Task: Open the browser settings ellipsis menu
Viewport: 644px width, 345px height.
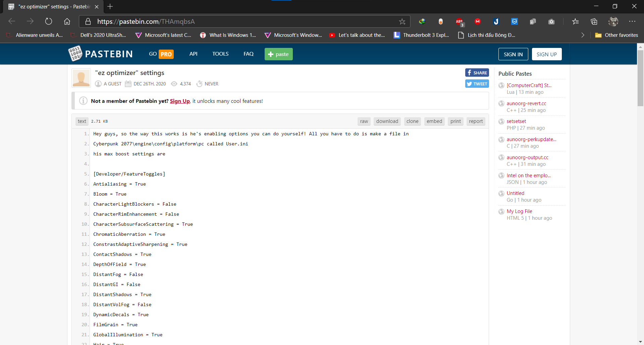Action: [x=632, y=21]
